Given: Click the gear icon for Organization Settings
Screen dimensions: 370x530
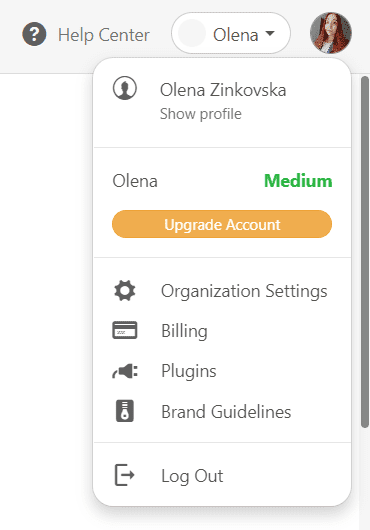Looking at the screenshot, I should [125, 290].
